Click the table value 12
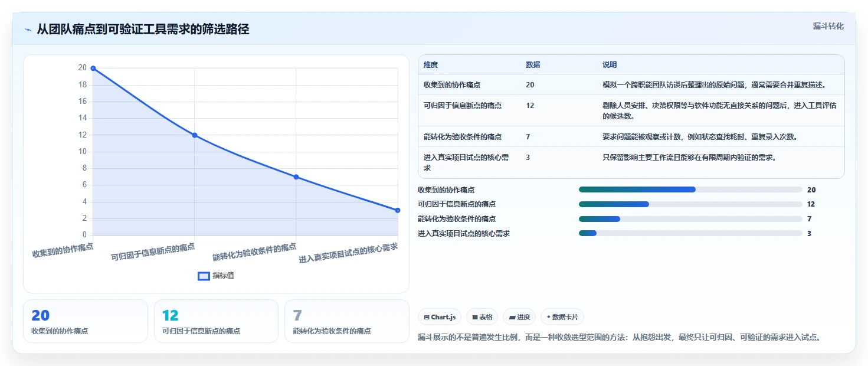Viewport: 868px width, 366px height. point(529,106)
